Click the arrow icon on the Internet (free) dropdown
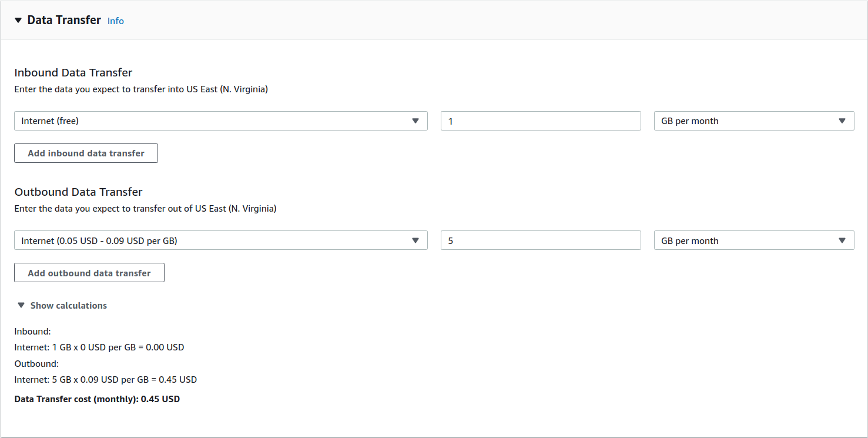 415,121
